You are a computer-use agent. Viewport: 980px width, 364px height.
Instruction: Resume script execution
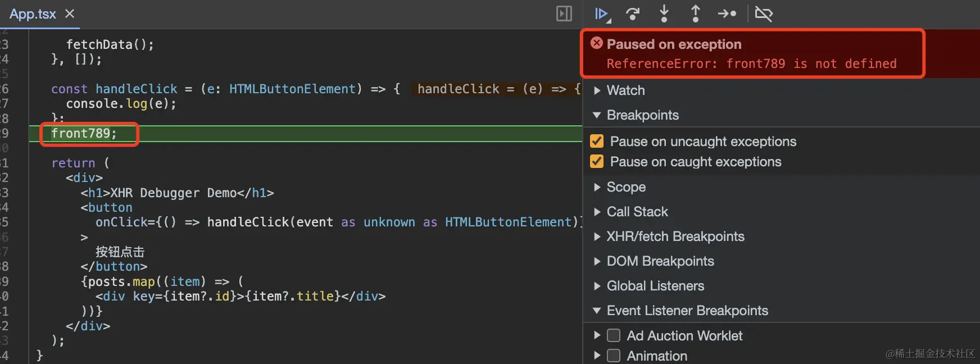coord(602,14)
